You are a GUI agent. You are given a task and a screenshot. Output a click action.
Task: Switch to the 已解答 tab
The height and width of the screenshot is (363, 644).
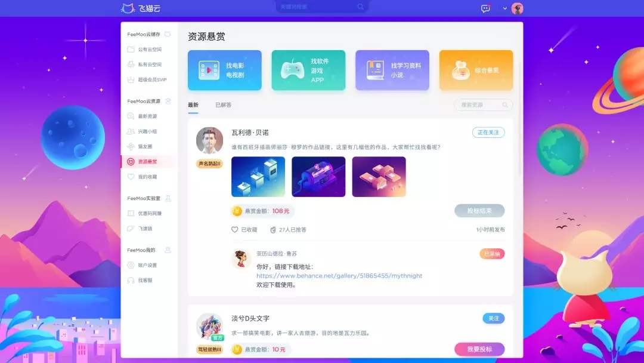click(223, 105)
